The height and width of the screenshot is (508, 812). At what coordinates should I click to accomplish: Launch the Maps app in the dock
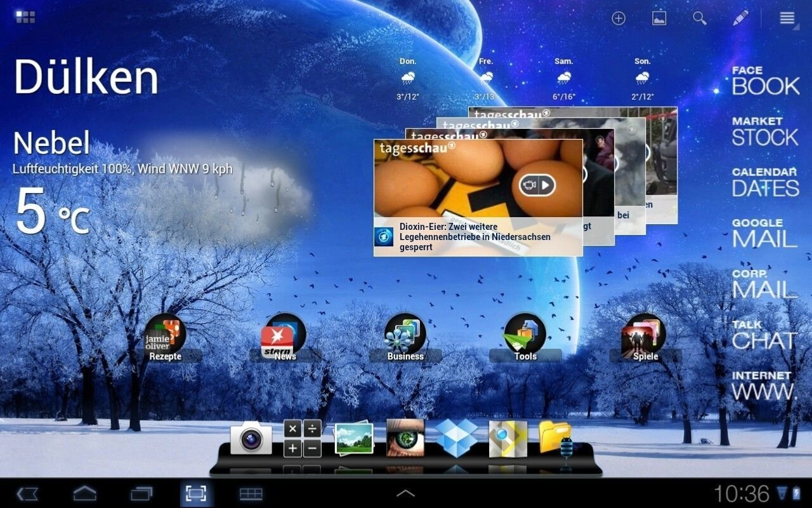(x=508, y=438)
